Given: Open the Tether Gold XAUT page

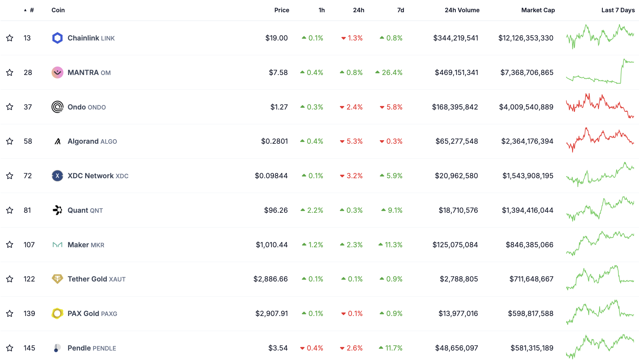Looking at the screenshot, I should (x=96, y=279).
